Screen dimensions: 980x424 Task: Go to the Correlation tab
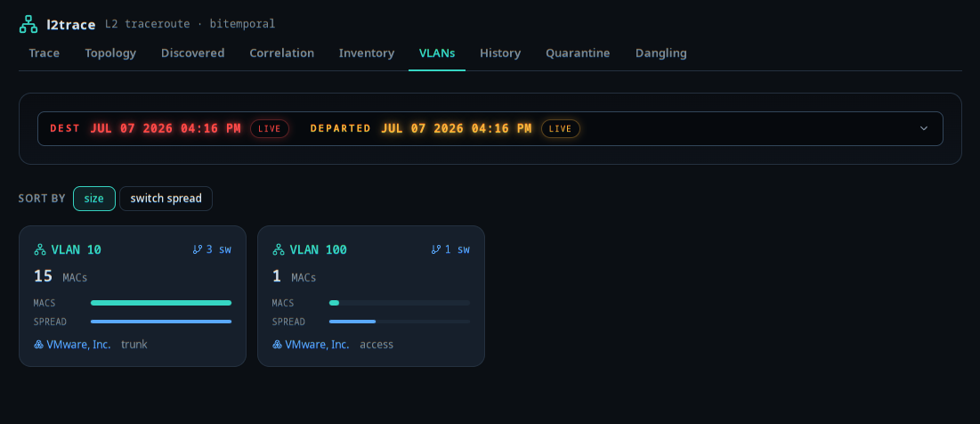click(x=282, y=53)
